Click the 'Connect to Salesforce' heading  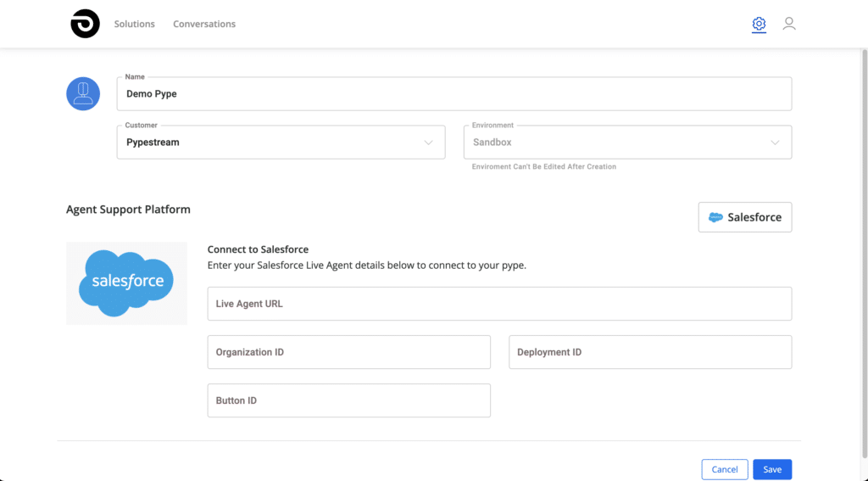click(x=258, y=249)
